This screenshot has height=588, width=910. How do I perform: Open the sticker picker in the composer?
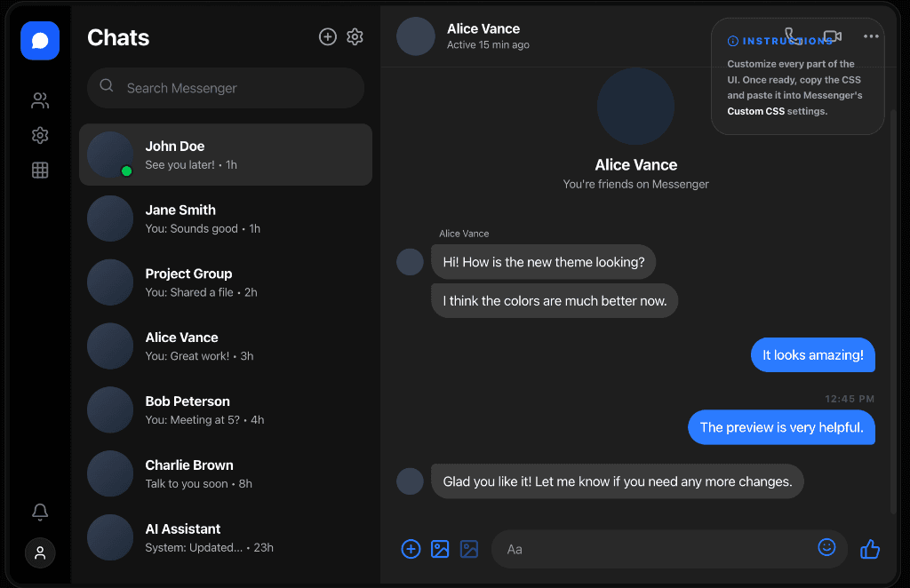click(468, 549)
